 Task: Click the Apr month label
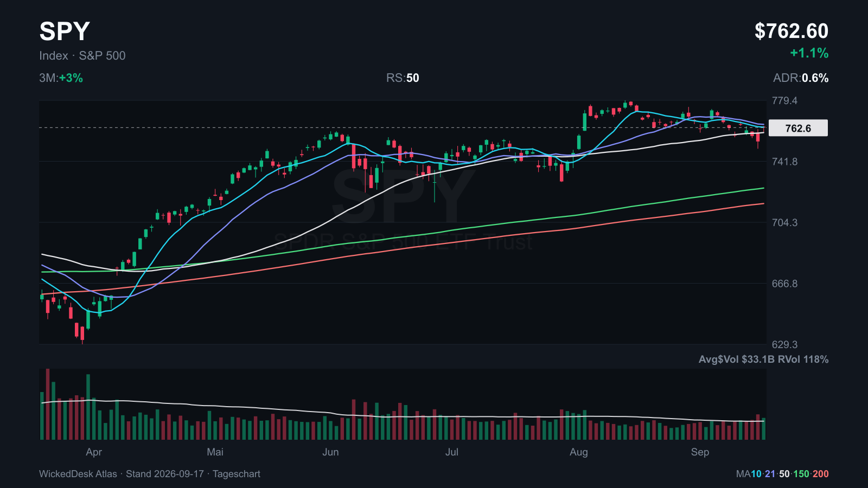tap(94, 452)
